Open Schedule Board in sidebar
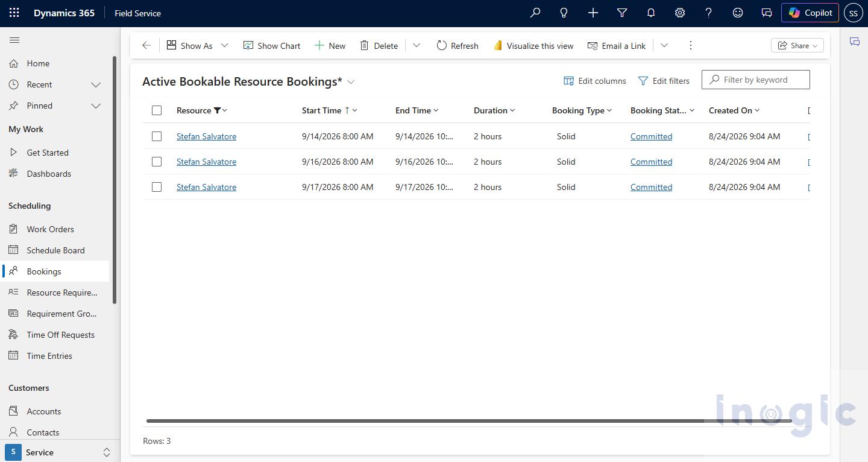This screenshot has width=868, height=462. coord(55,250)
